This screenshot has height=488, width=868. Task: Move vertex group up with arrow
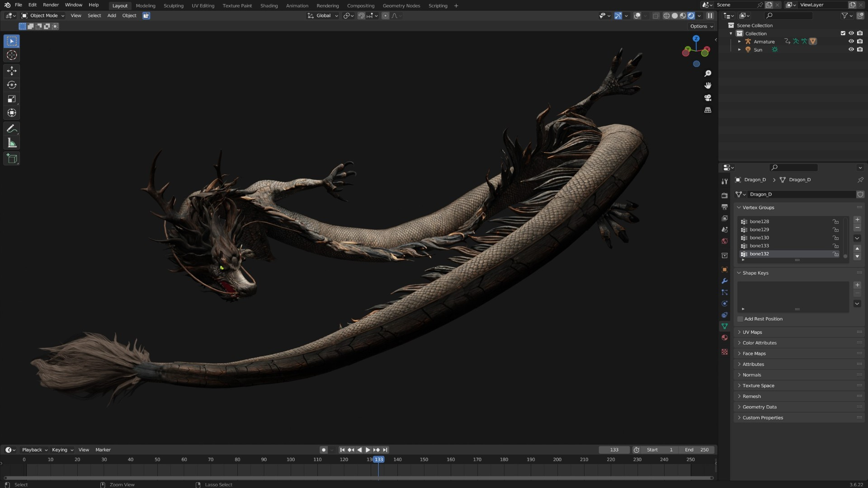pos(857,249)
